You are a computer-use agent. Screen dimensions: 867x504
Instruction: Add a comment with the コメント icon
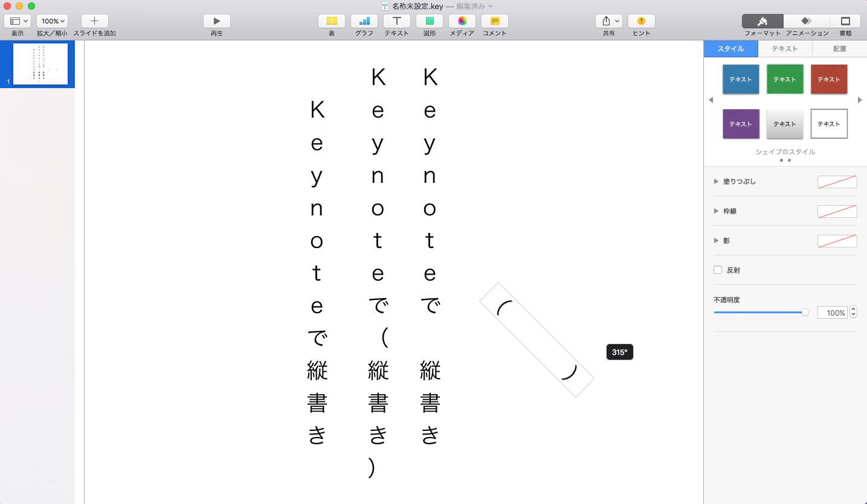[494, 21]
